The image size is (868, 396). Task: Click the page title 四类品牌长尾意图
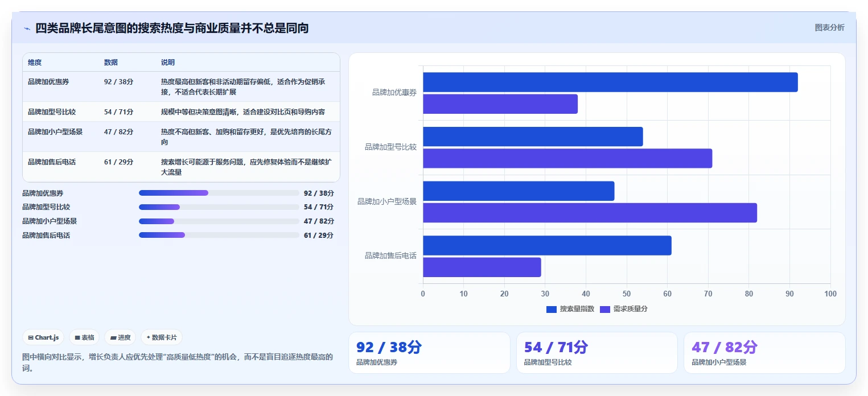tap(172, 28)
